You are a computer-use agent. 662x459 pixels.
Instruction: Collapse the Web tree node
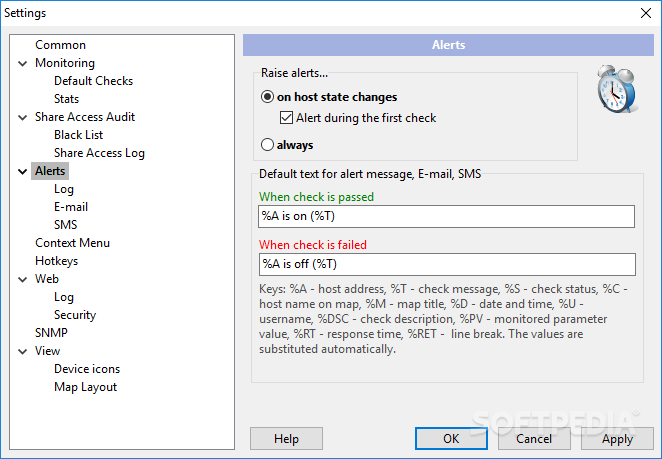click(23, 280)
